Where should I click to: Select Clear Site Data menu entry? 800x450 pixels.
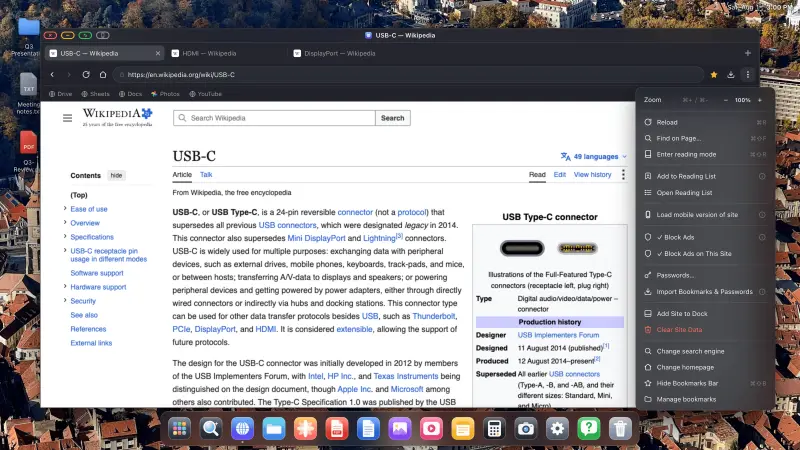coord(705,330)
